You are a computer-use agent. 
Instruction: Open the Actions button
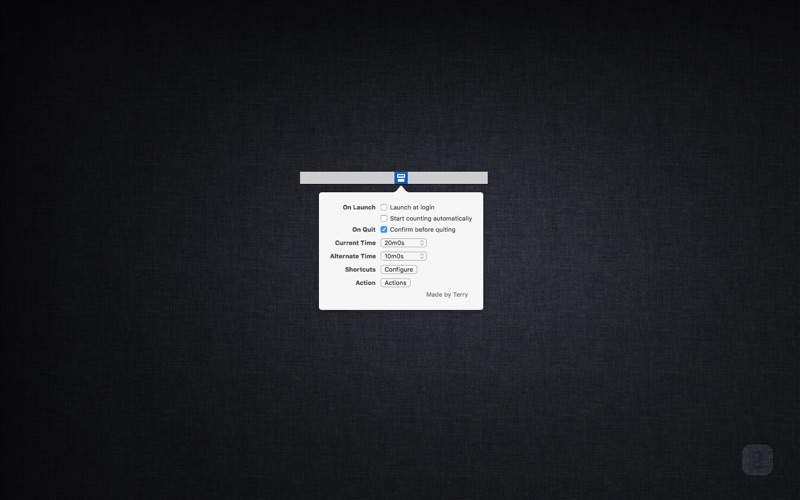pyautogui.click(x=395, y=283)
